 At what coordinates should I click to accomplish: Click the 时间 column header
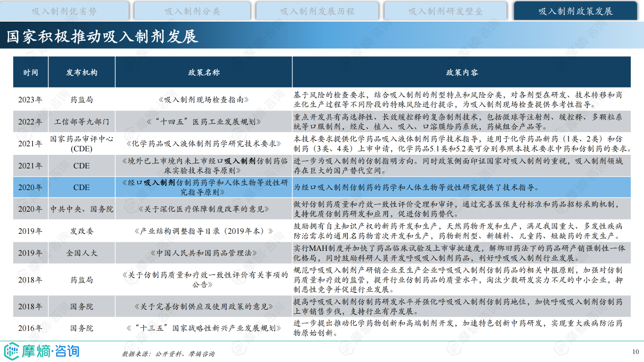[x=30, y=72]
